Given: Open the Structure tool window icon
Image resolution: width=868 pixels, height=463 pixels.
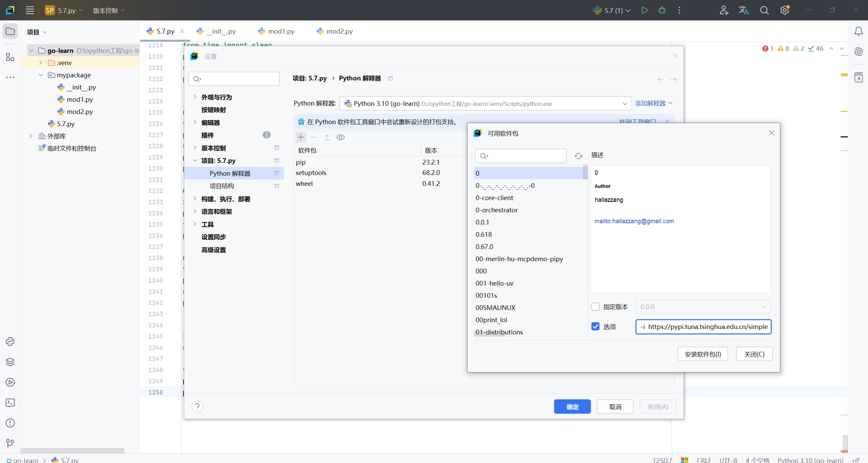Looking at the screenshot, I should click(x=10, y=57).
